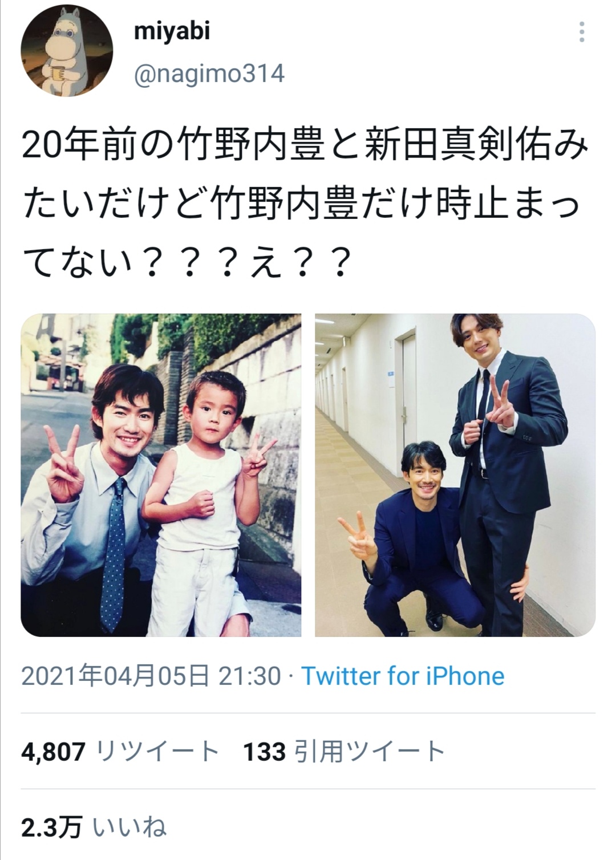The height and width of the screenshot is (860, 616).
Task: Tap the 4,807 retweet count number
Action: pyautogui.click(x=54, y=752)
